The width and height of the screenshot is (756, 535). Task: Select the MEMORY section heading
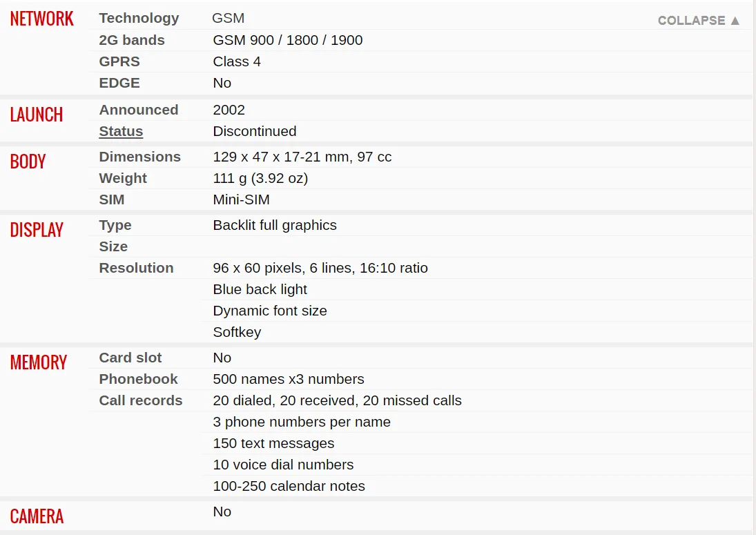click(x=39, y=362)
